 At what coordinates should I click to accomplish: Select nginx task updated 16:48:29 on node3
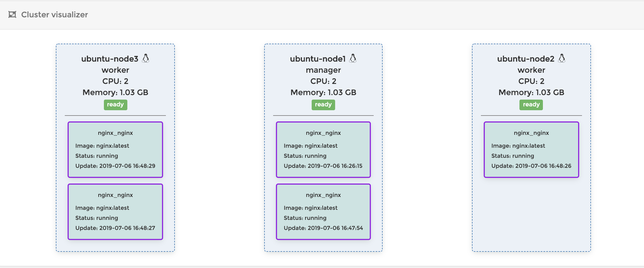click(115, 149)
